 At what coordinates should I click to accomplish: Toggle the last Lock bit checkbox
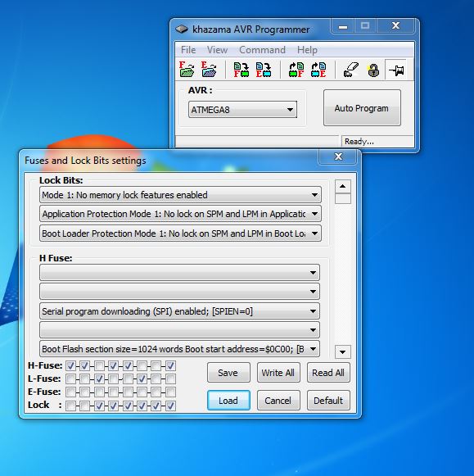170,406
